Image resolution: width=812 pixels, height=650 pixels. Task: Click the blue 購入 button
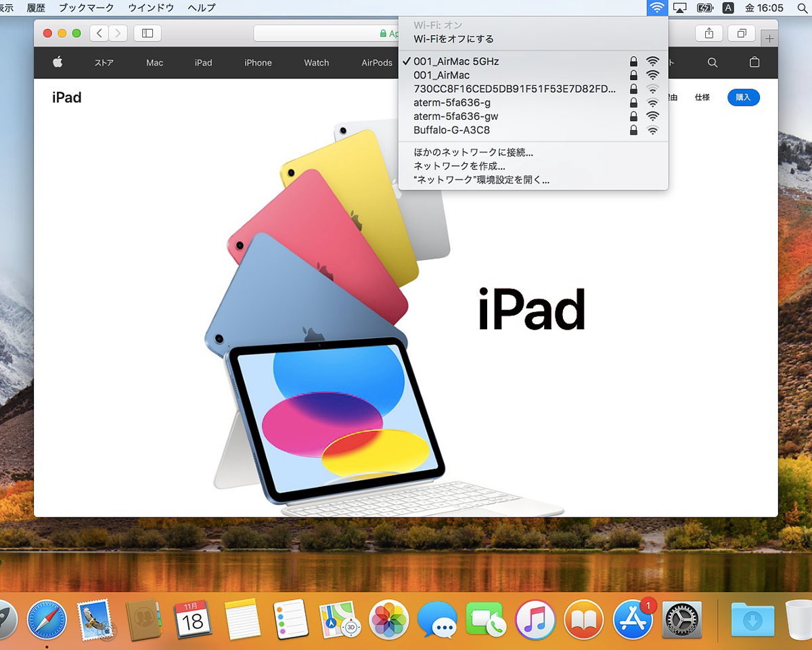(x=744, y=97)
